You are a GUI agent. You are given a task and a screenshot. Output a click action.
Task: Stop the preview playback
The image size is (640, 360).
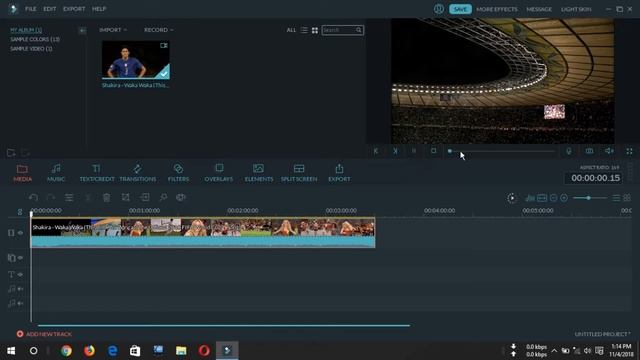pos(433,151)
